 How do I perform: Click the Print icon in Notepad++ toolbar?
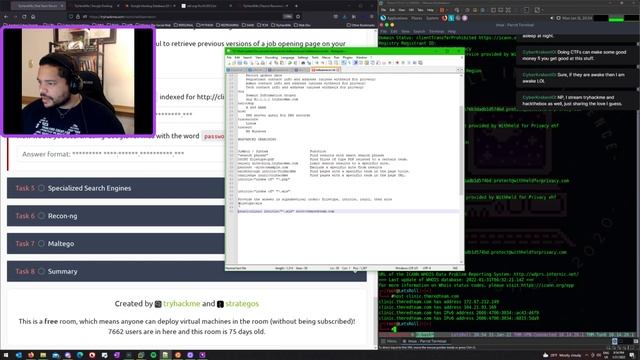pos(263,63)
